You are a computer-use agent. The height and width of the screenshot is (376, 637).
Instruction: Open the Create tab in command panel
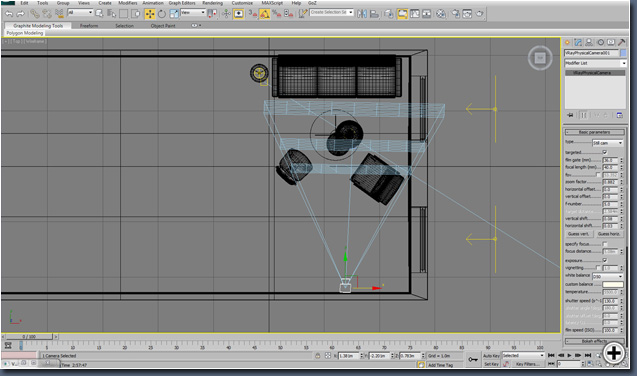coord(568,42)
